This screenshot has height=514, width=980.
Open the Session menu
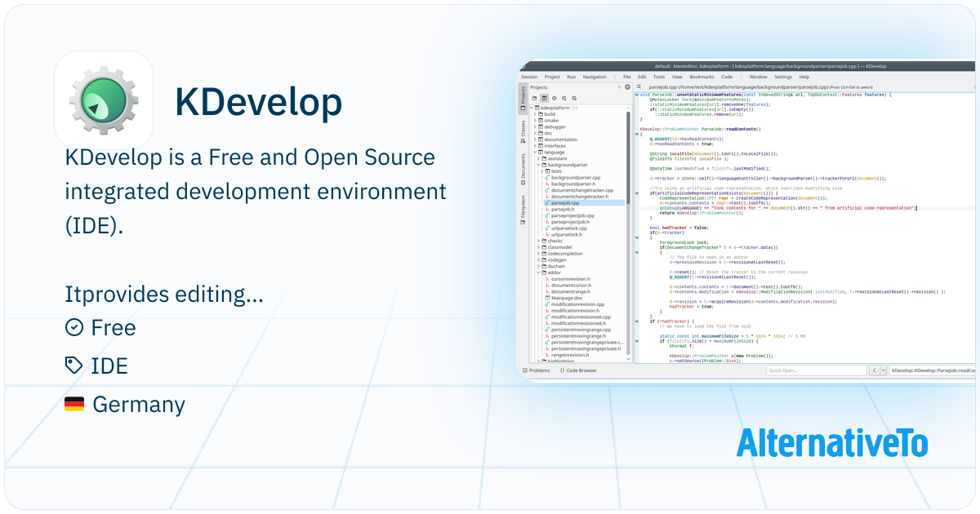[529, 77]
